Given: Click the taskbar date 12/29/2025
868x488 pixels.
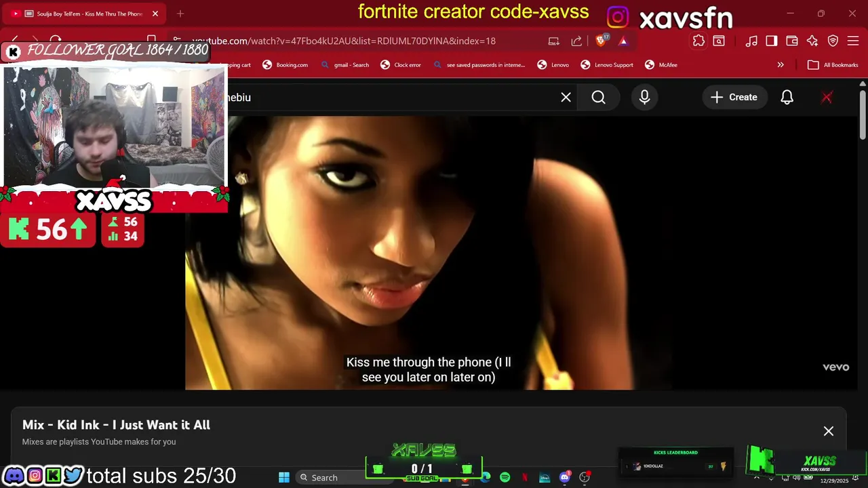Looking at the screenshot, I should point(834,481).
